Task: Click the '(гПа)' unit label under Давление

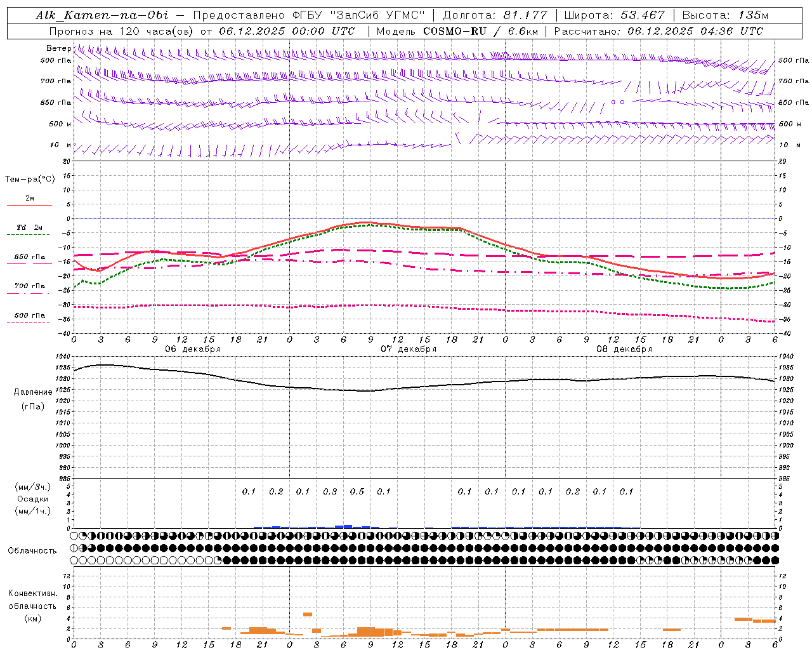Action: pyautogui.click(x=33, y=406)
